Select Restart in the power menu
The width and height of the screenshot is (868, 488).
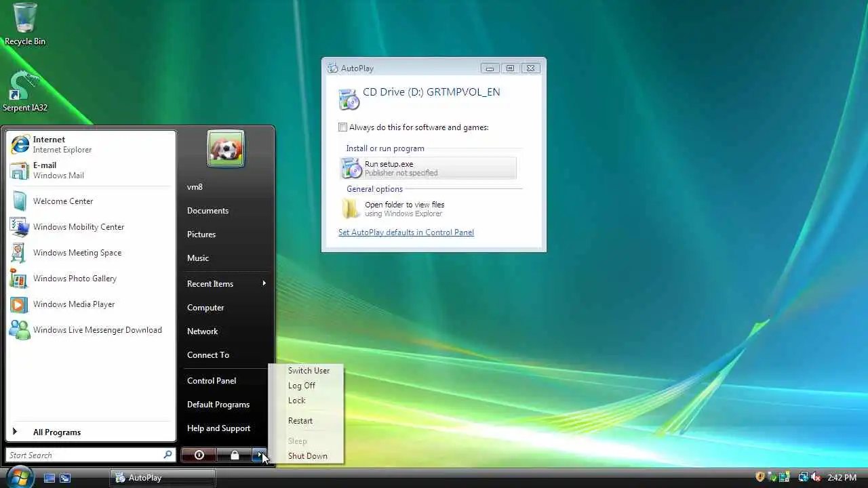pos(300,421)
